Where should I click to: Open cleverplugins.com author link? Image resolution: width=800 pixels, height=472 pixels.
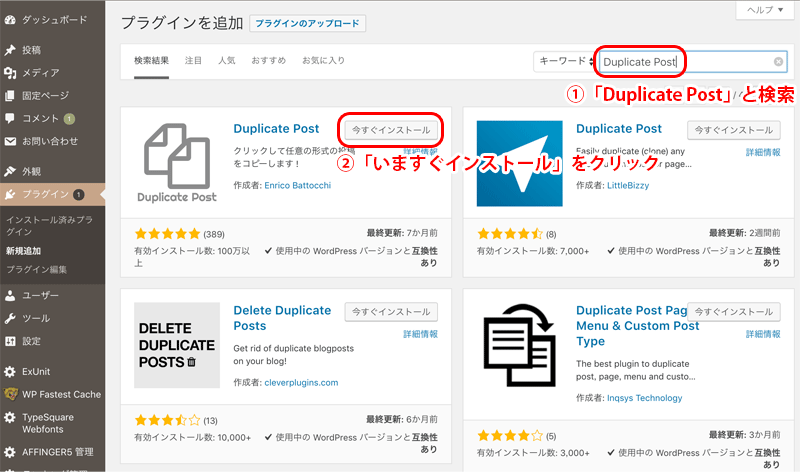[301, 383]
